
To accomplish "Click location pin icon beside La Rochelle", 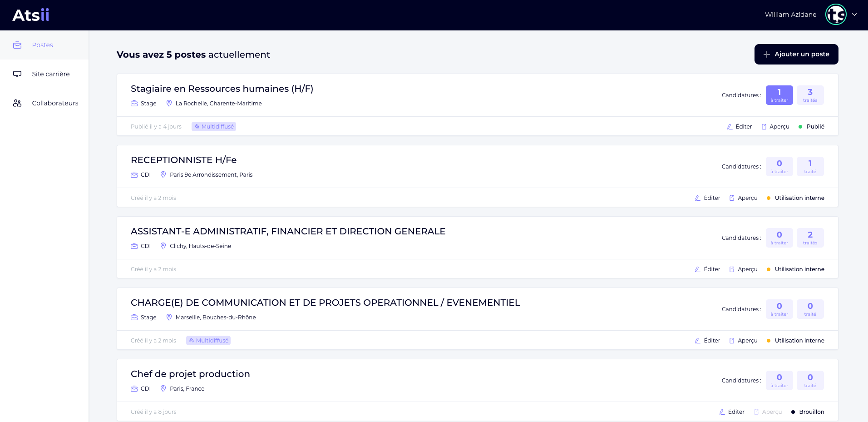I will [x=169, y=104].
